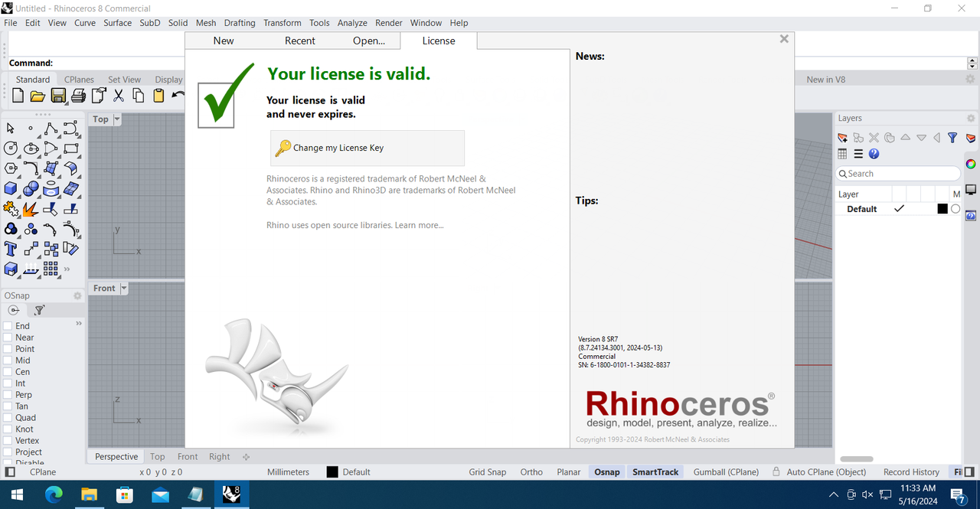
Task: Click the Undo arrow icon
Action: pyautogui.click(x=178, y=96)
